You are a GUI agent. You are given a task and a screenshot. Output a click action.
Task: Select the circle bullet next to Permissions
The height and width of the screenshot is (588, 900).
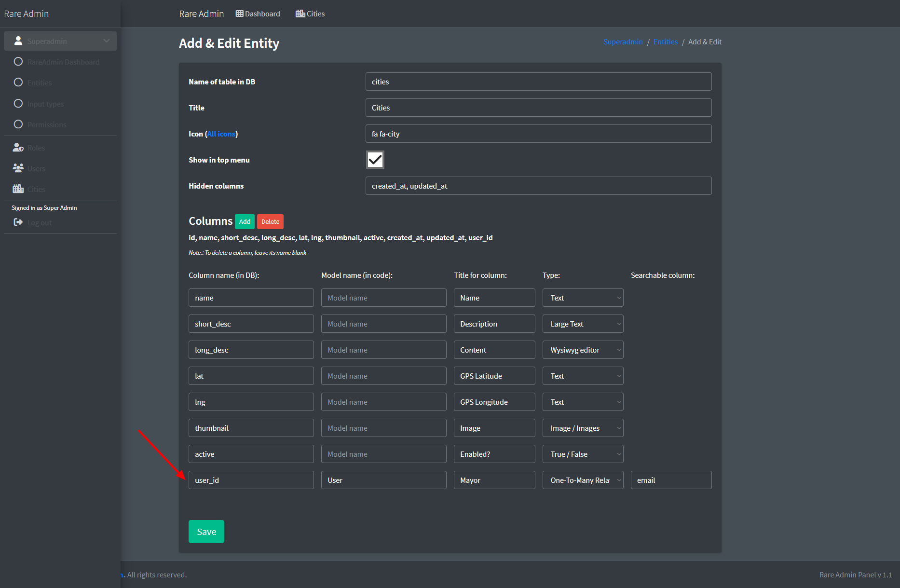(18, 124)
